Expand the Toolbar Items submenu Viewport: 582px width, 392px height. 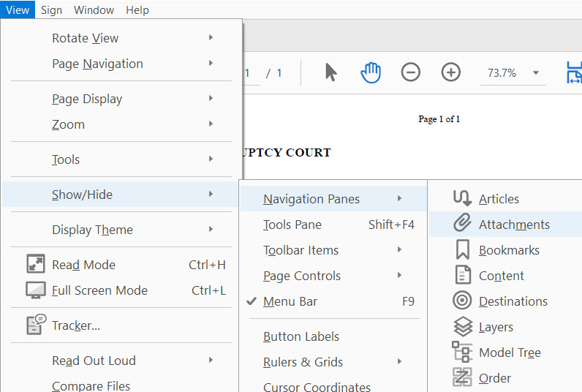[333, 250]
